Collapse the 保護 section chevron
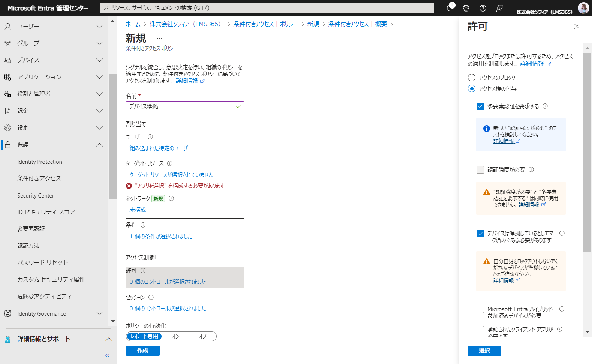 click(99, 145)
